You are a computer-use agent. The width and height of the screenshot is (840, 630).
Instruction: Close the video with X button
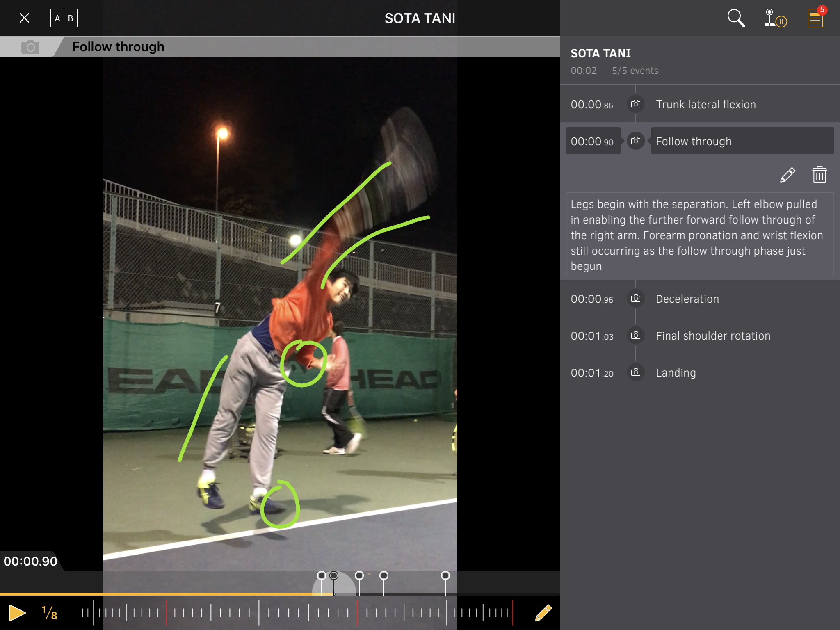[x=25, y=18]
